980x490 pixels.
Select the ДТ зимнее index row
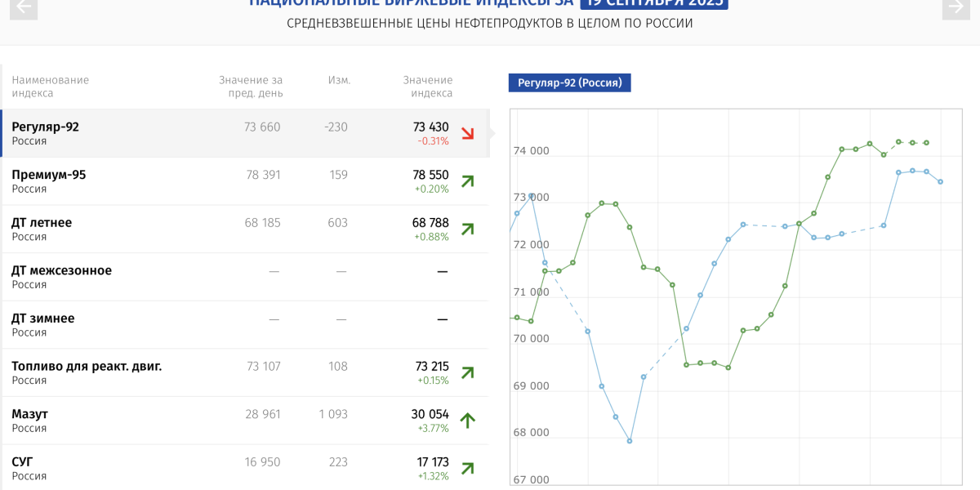[245, 325]
